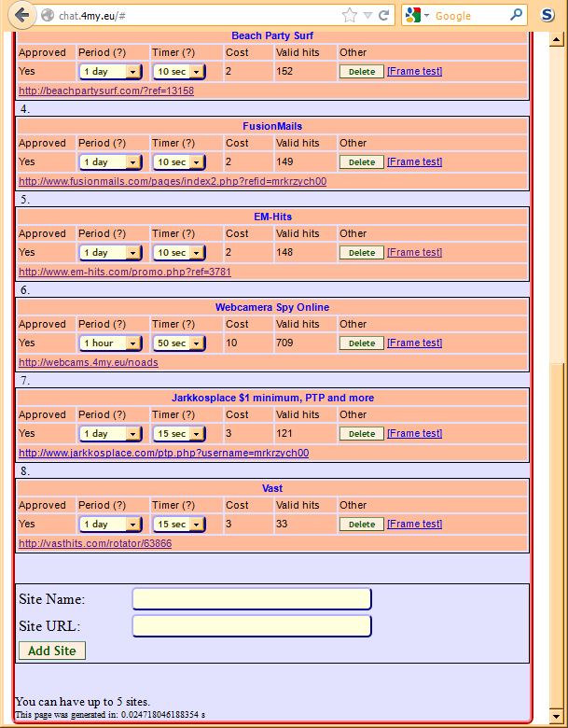Go back with the browser back arrow
This screenshot has height=728, width=568.
21,15
